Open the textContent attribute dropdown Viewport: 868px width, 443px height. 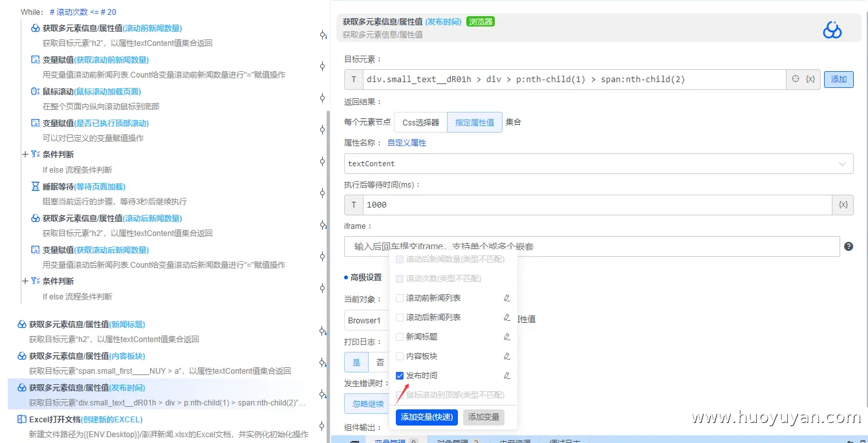click(842, 164)
